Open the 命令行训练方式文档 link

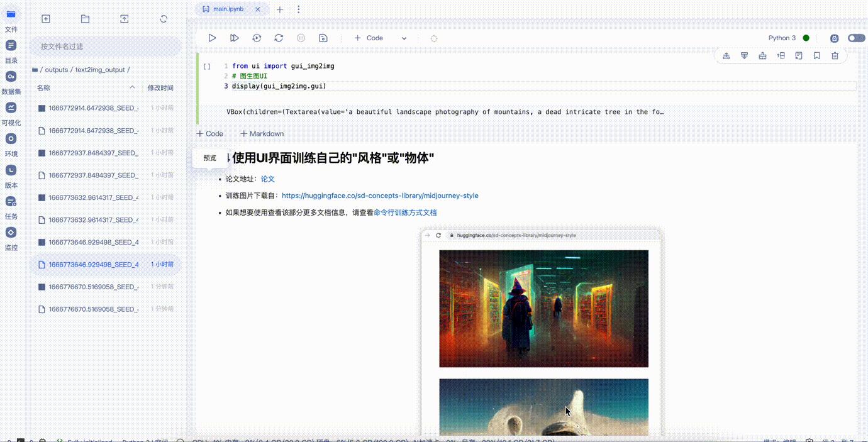tap(405, 213)
